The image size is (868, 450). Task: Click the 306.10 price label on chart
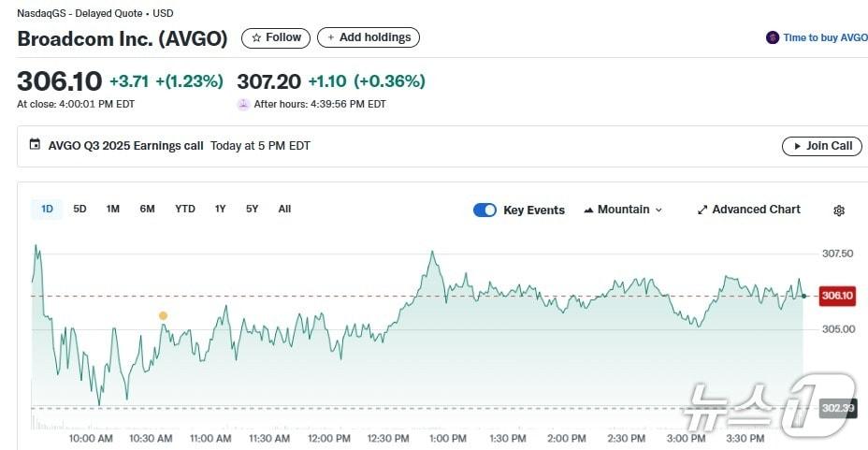pos(836,296)
